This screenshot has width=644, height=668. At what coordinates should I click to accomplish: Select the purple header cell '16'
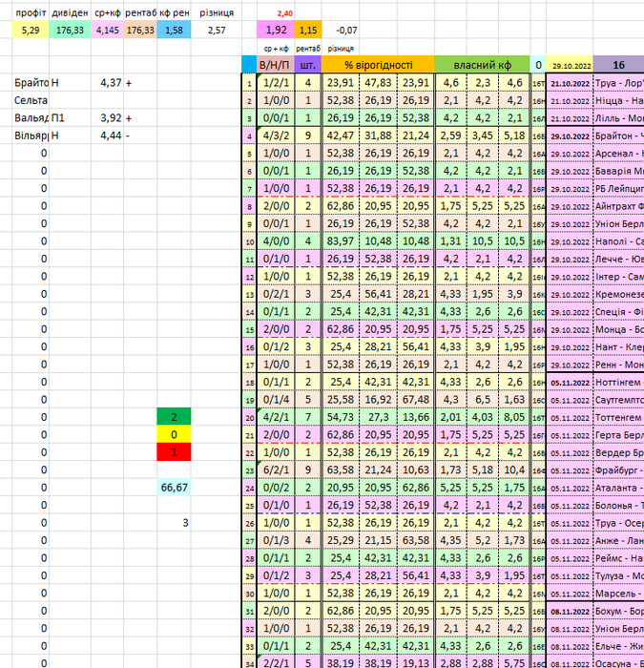click(x=618, y=65)
